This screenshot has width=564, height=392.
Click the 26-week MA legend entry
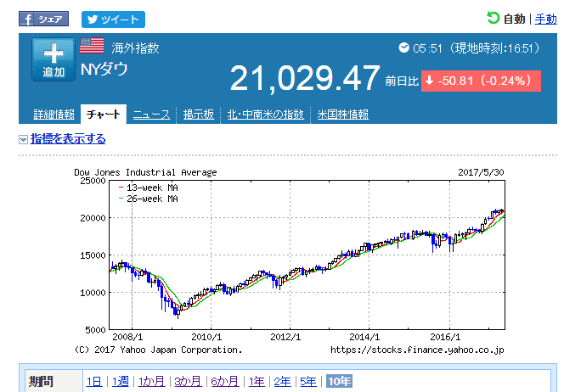pyautogui.click(x=148, y=199)
